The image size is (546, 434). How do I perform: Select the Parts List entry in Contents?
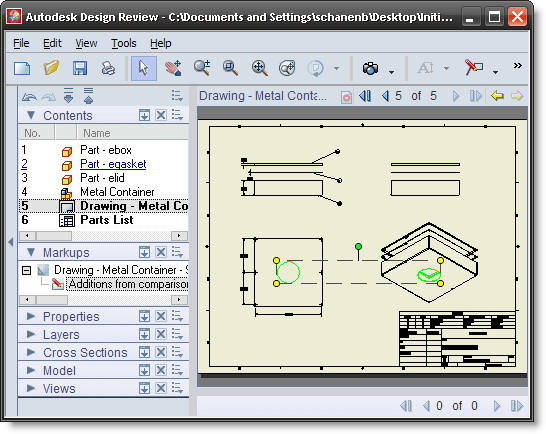107,220
